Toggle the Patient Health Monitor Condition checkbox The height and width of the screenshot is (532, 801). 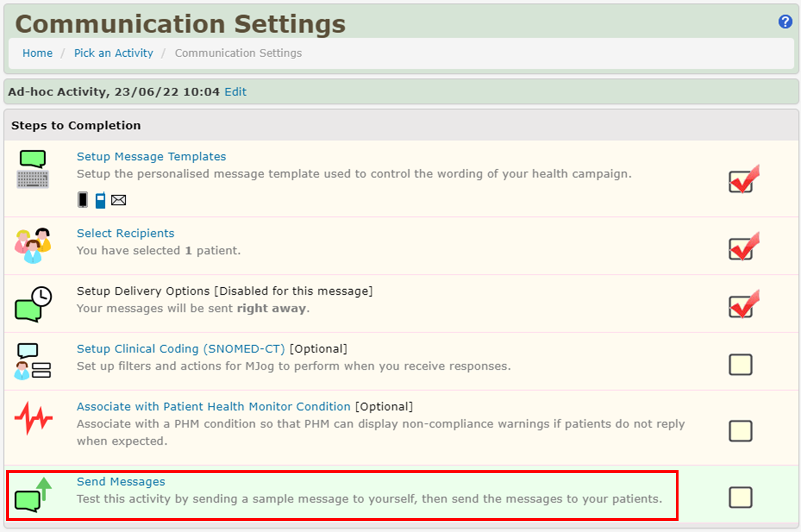tap(740, 431)
